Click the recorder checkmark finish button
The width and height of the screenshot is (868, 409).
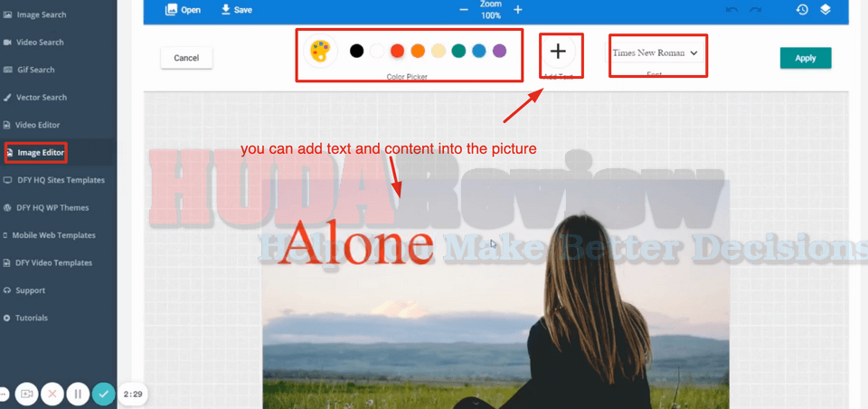103,394
